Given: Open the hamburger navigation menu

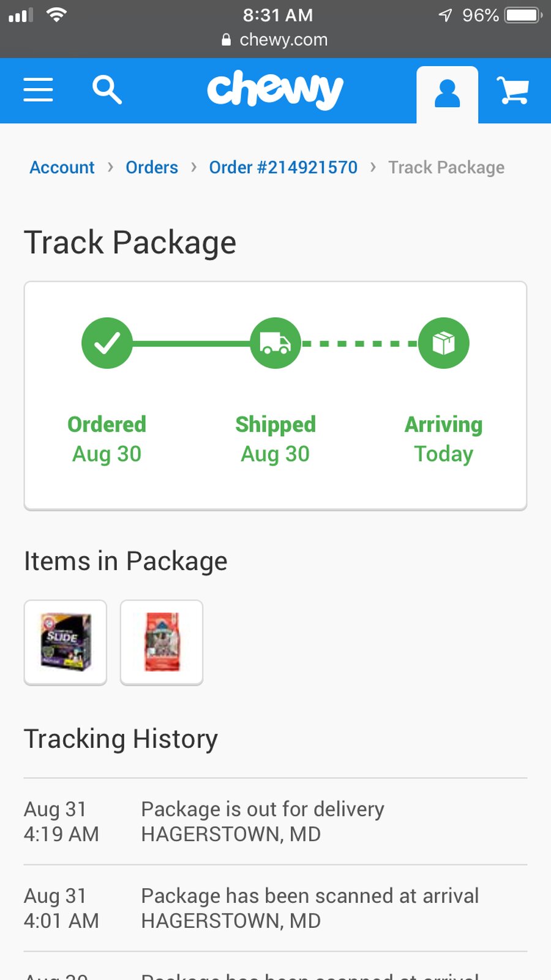Looking at the screenshot, I should point(38,90).
